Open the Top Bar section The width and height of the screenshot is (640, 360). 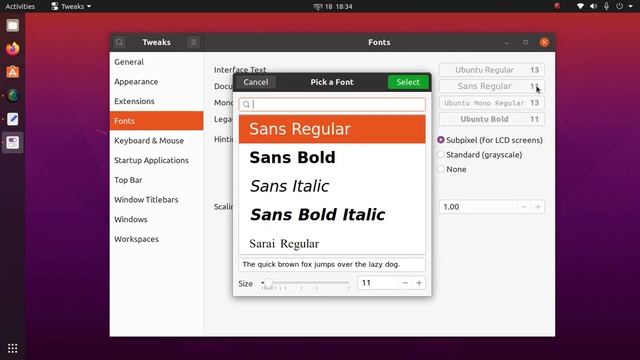click(156, 180)
